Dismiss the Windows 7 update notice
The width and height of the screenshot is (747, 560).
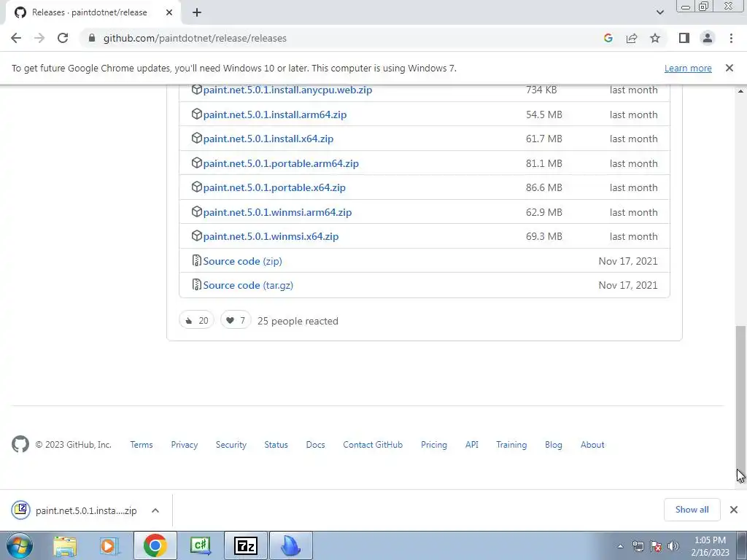click(x=729, y=68)
